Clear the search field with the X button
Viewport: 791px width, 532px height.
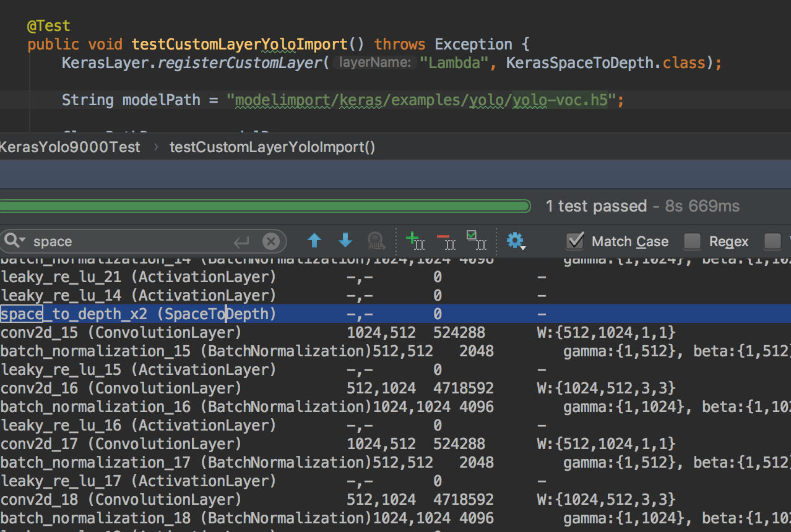coord(272,241)
